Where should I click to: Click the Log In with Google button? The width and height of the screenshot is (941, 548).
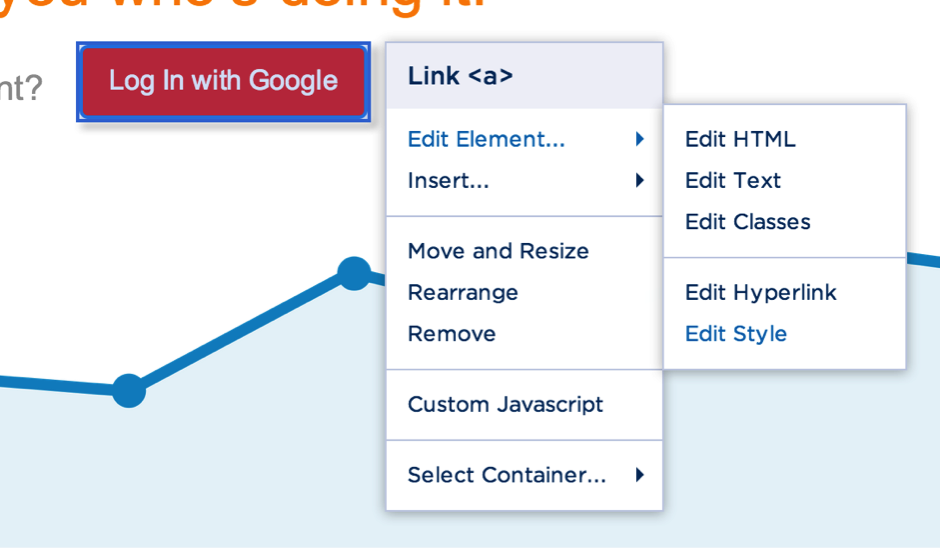click(x=223, y=82)
